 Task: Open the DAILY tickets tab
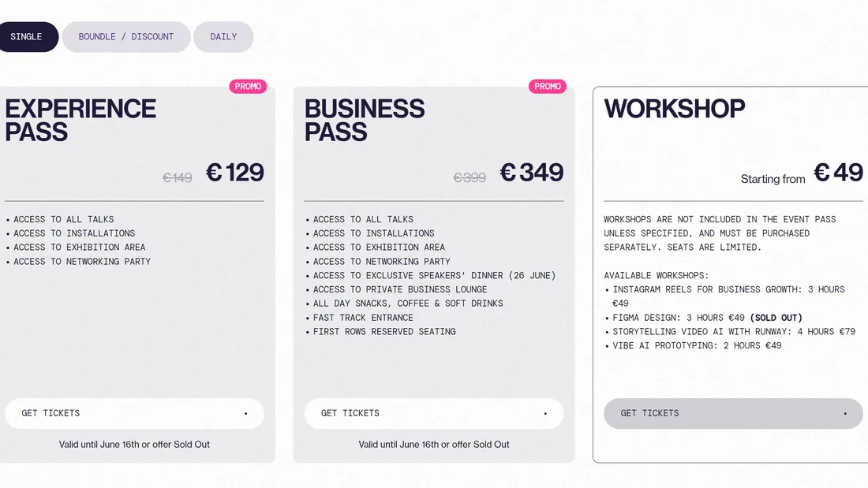pyautogui.click(x=223, y=37)
